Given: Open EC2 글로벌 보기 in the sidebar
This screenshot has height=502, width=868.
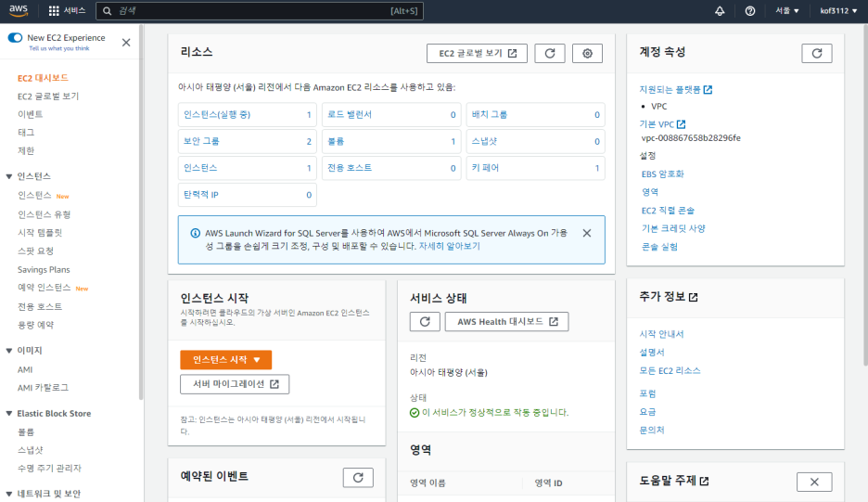Looking at the screenshot, I should [48, 97].
